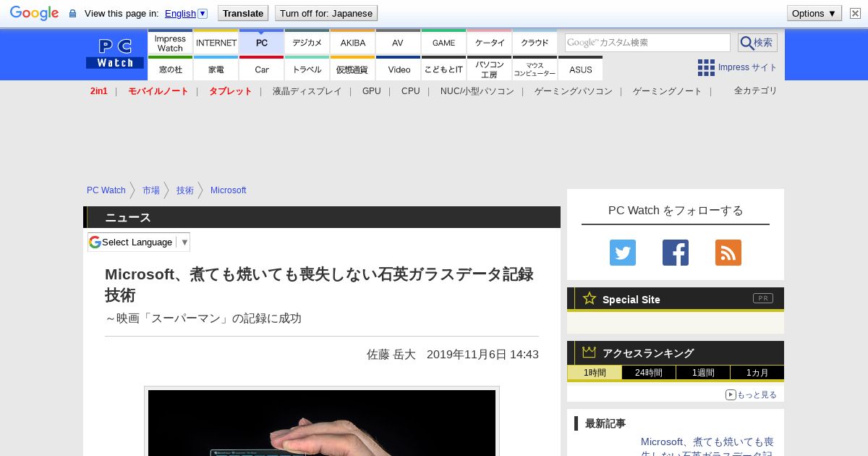Click the Special Site star icon
Screen dimensions: 868x456
[590, 298]
